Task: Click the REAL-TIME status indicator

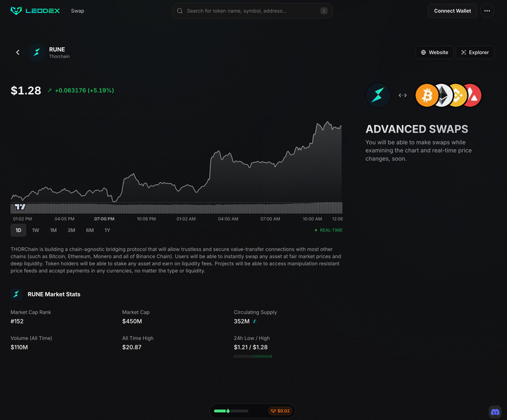Action: pyautogui.click(x=329, y=230)
